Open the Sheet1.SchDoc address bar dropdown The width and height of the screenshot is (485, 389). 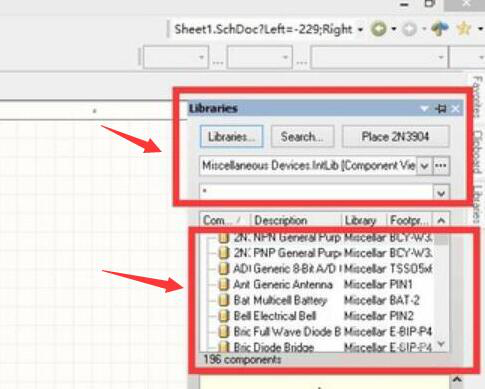point(360,29)
